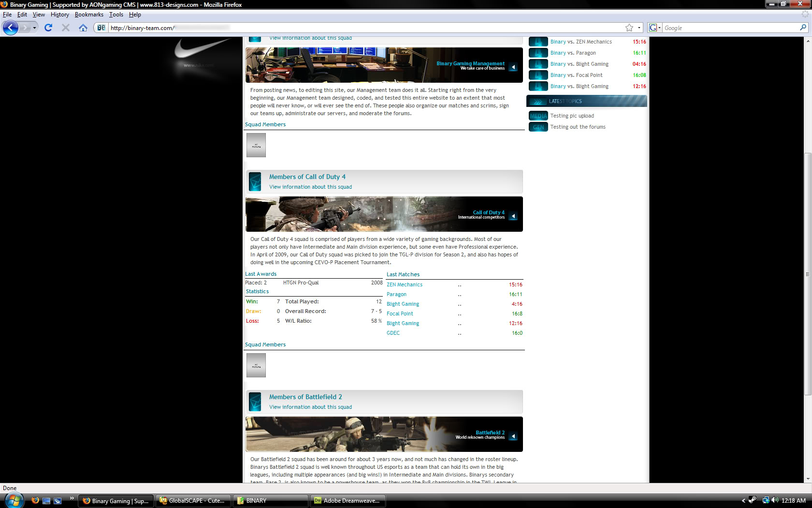Screen dimensions: 812x508
Task: Click the arrow icon on Call of Duty 4 banner
Action: [513, 216]
